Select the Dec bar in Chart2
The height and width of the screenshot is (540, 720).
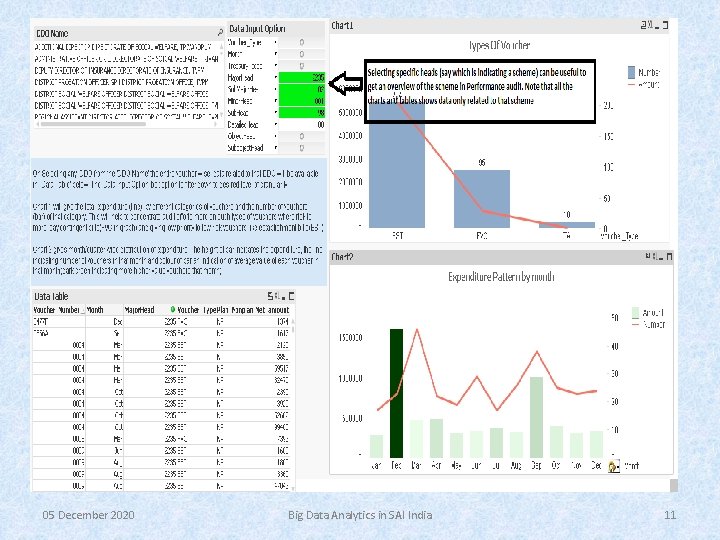(x=596, y=444)
